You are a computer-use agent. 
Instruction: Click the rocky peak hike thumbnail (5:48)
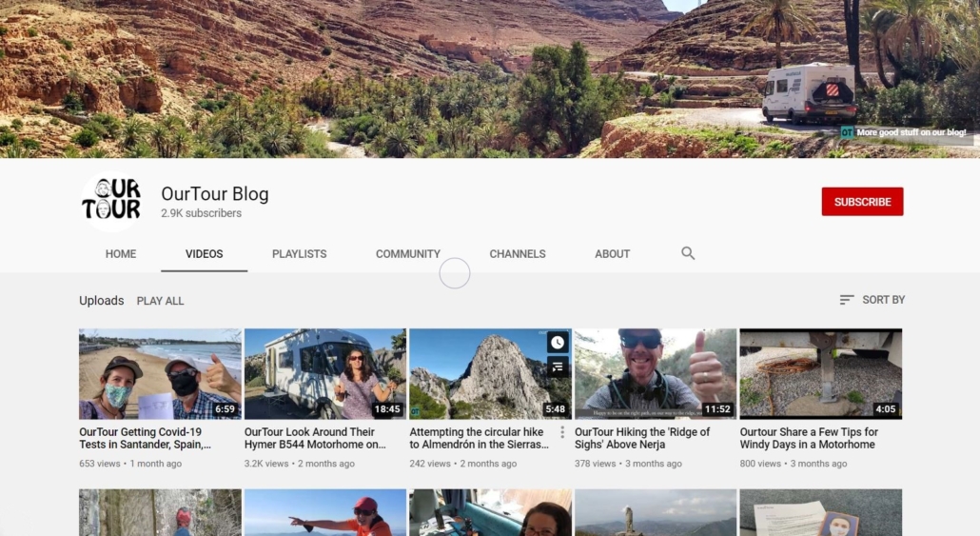(x=490, y=374)
